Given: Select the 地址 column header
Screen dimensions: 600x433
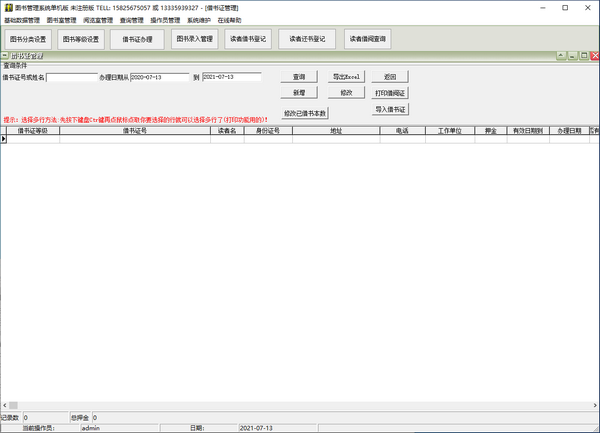Looking at the screenshot, I should [336, 131].
